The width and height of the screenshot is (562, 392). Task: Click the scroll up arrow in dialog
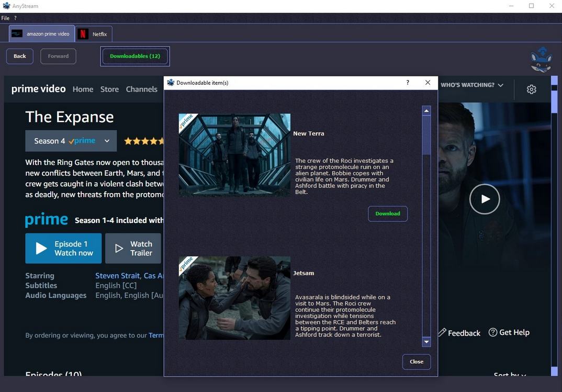tap(426, 111)
